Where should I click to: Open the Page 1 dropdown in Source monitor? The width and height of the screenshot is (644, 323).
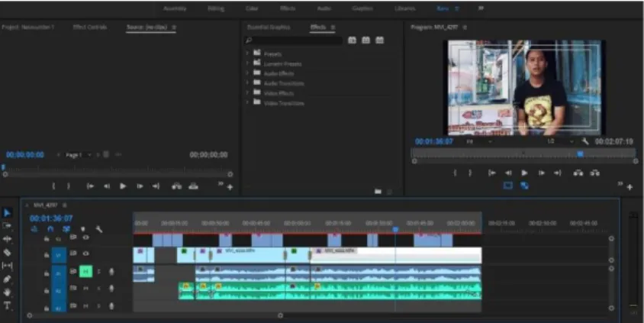[78, 155]
